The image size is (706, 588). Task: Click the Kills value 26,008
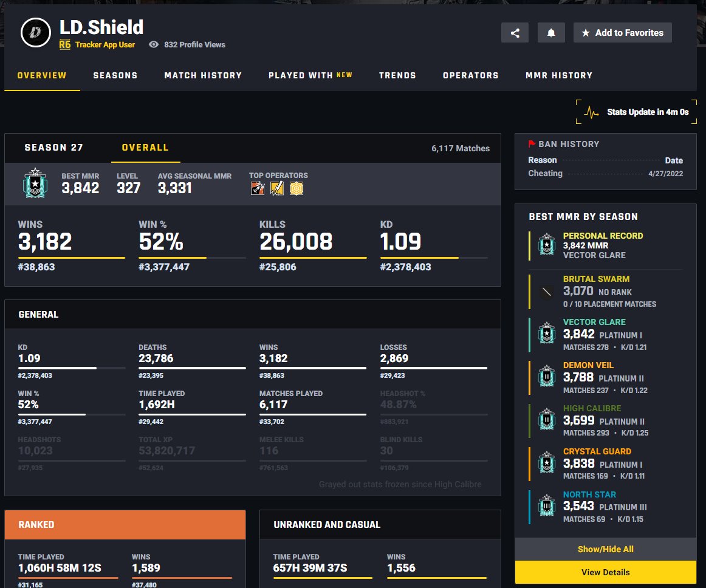pos(296,242)
